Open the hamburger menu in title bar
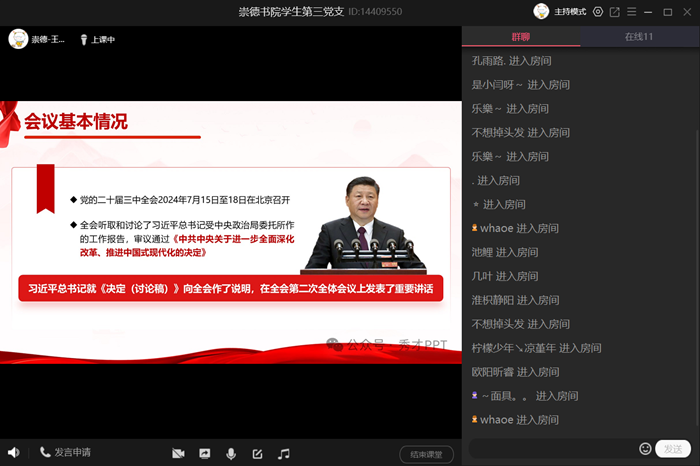Image resolution: width=700 pixels, height=466 pixels. tap(632, 12)
